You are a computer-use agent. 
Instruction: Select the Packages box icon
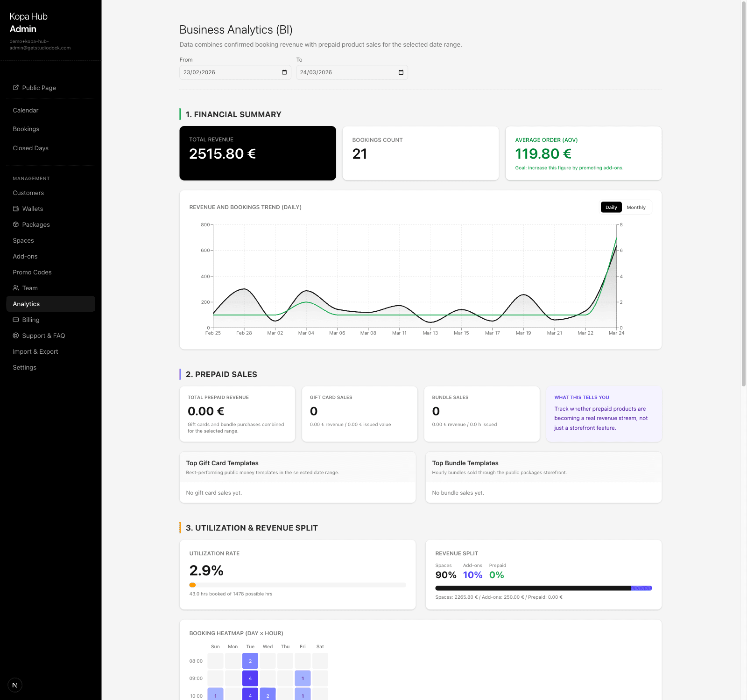[x=16, y=224]
